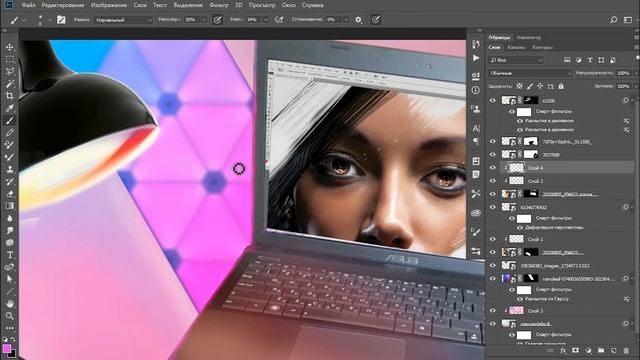640x360 pixels.
Task: Open the brush mode dropdown Нормальный
Action: 123,20
